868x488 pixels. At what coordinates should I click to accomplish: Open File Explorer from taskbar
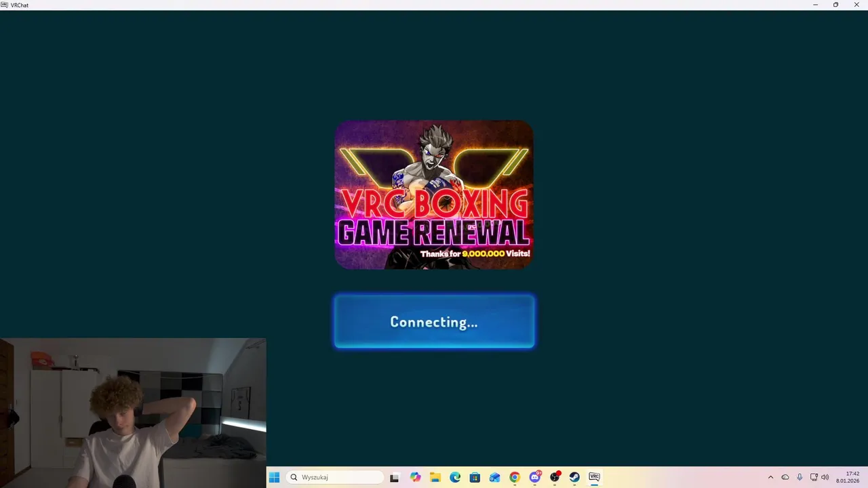[435, 477]
